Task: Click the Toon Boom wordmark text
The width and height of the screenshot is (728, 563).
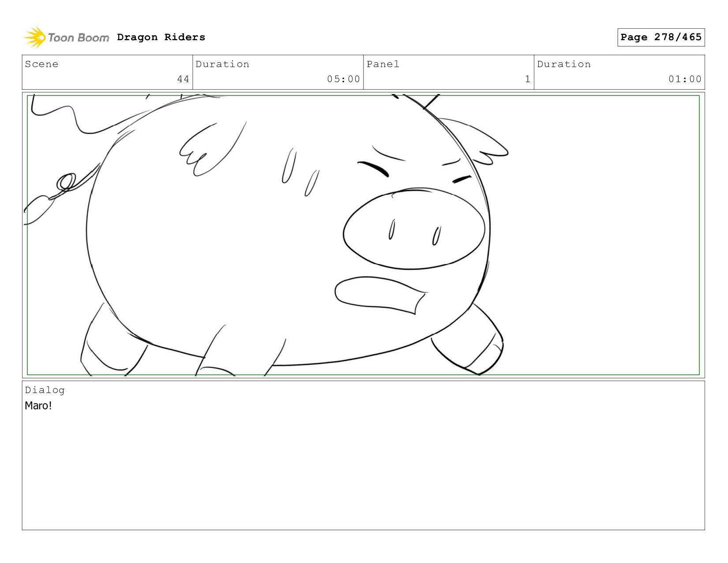Action: 79,38
